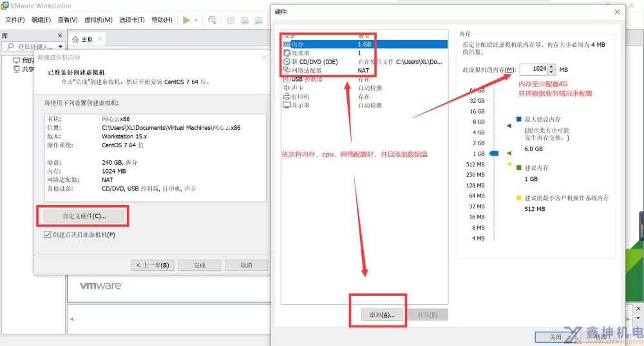Click the home icon on 主页 tab
The image size is (644, 346).
(x=75, y=39)
